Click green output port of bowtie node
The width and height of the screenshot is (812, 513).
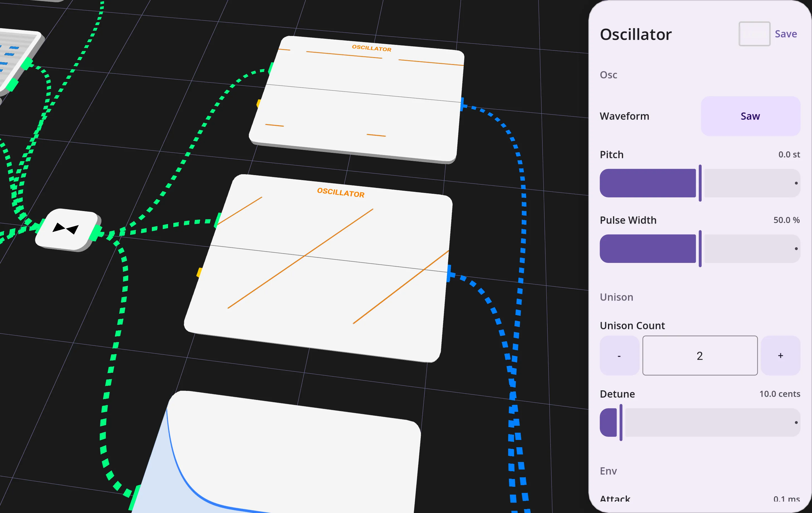[96, 233]
